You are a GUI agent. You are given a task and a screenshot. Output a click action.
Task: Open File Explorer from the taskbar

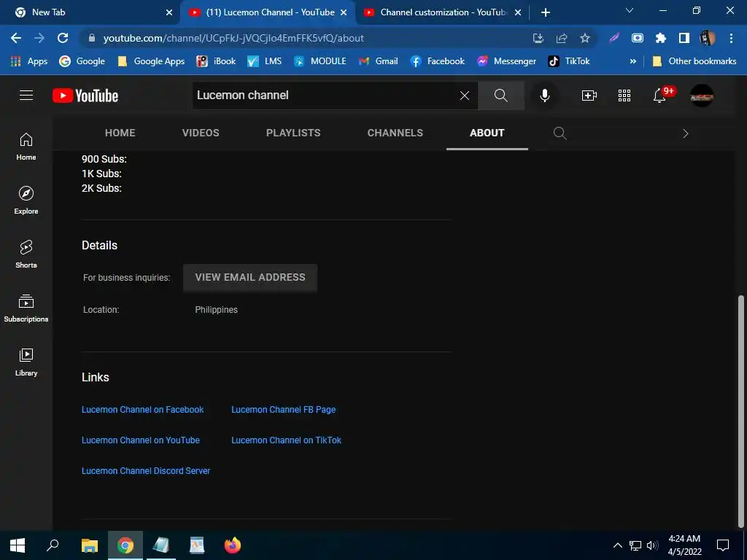click(x=90, y=545)
